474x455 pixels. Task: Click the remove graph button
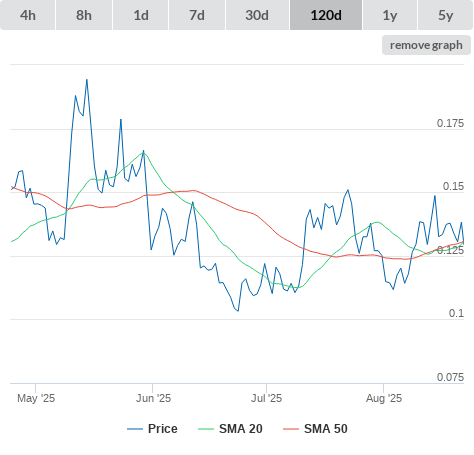click(x=426, y=45)
